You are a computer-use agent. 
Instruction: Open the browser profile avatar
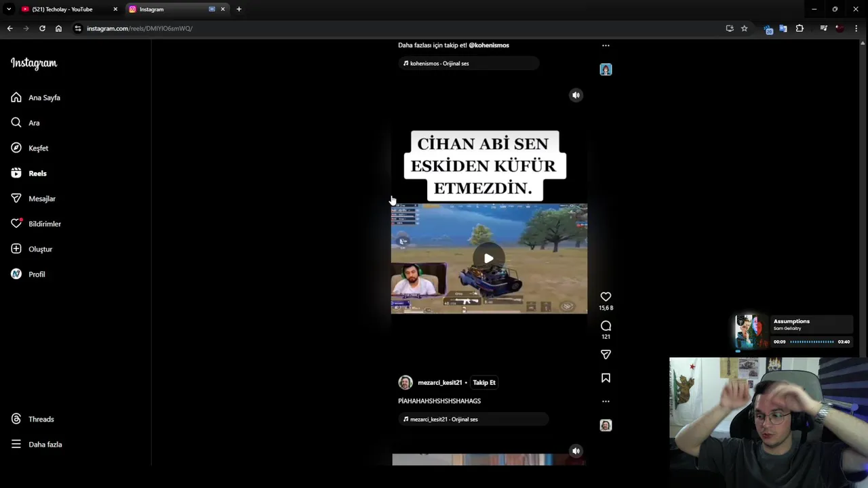tap(840, 28)
